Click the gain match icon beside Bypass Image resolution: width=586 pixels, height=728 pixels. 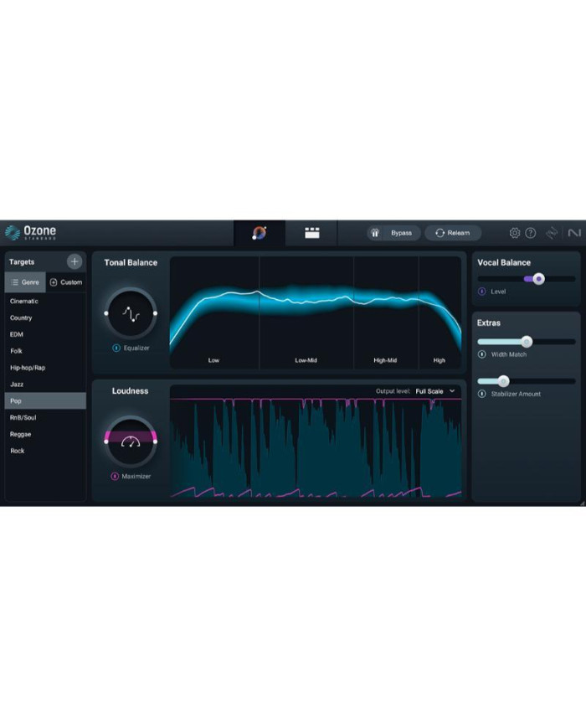point(375,233)
